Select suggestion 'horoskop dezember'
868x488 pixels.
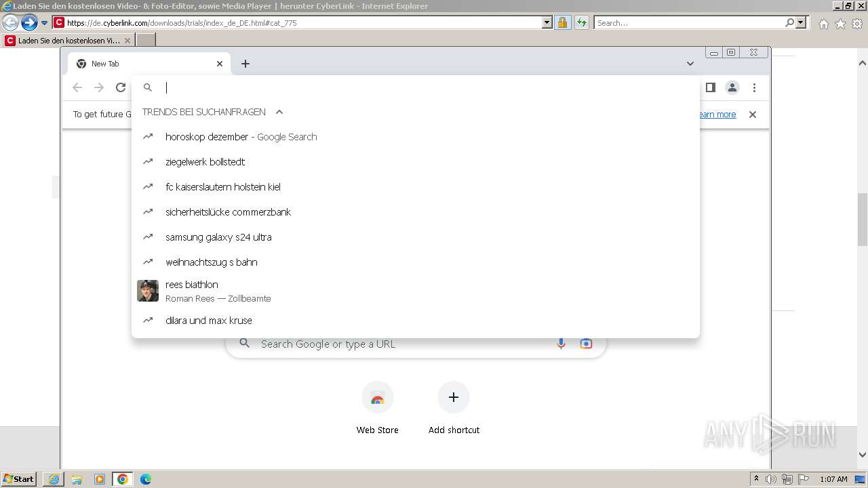416,137
